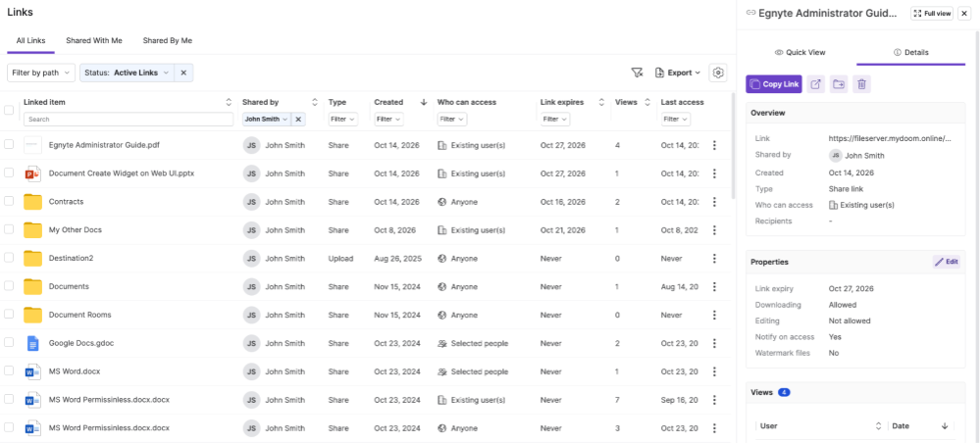
Task: Open three-dot menu for Google Docs.gdoc row
Action: pos(714,343)
